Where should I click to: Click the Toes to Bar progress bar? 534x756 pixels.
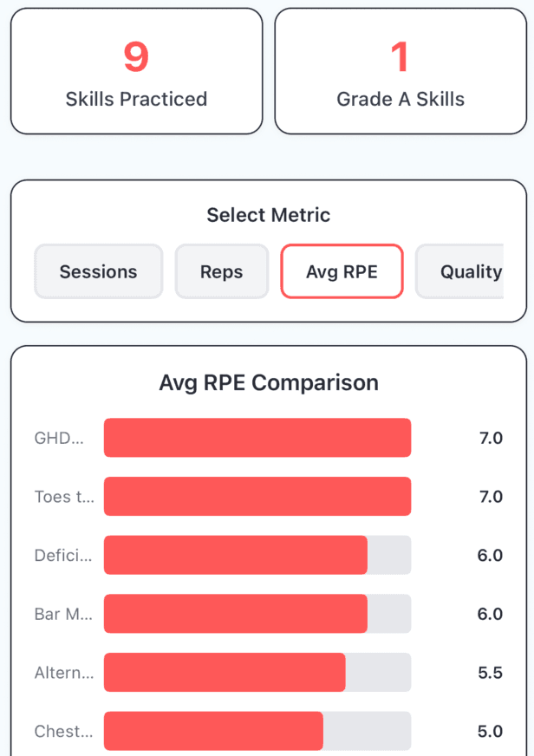click(x=257, y=497)
